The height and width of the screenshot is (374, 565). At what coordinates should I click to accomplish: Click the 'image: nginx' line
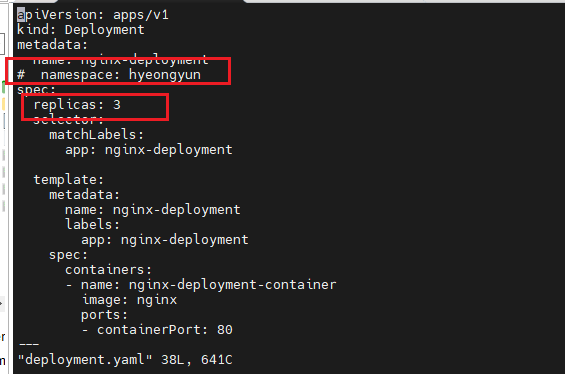coord(129,300)
